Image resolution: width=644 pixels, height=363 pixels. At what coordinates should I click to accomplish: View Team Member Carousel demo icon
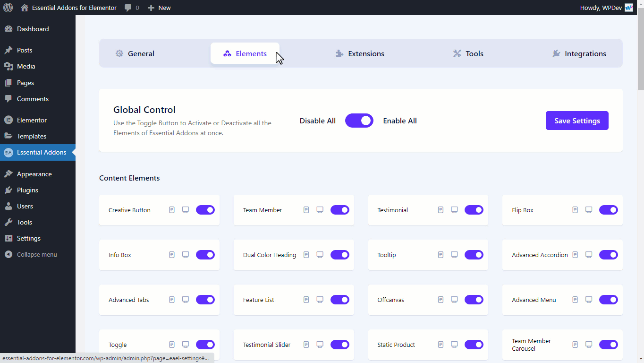coord(589,345)
